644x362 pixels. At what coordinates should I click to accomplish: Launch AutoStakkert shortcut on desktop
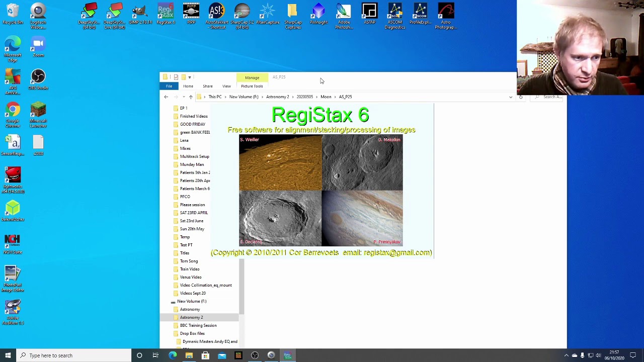click(216, 16)
